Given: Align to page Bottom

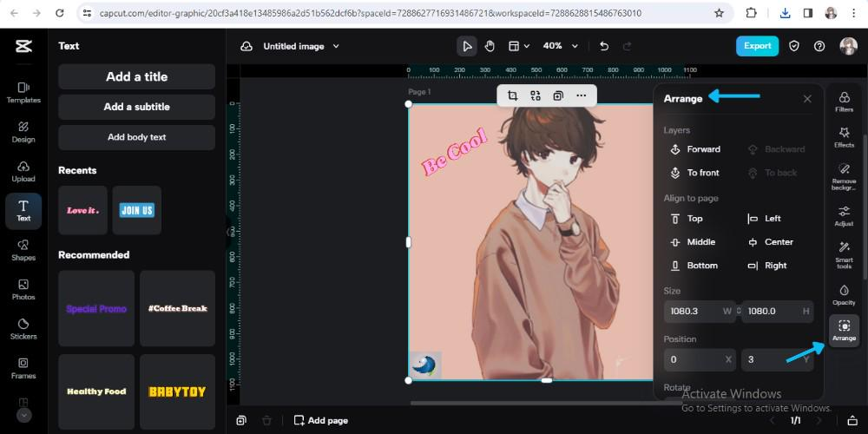Looking at the screenshot, I should [694, 266].
